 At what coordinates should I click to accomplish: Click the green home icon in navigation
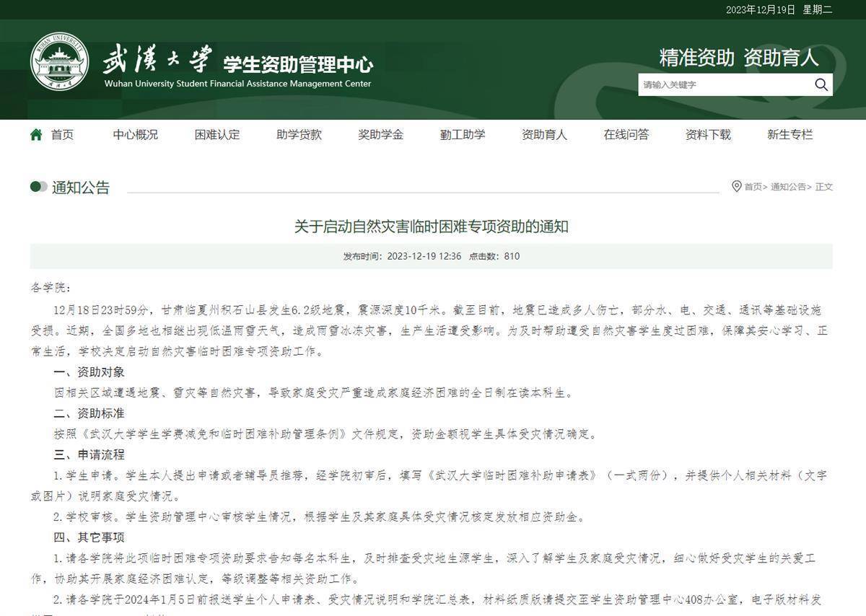pyautogui.click(x=36, y=135)
